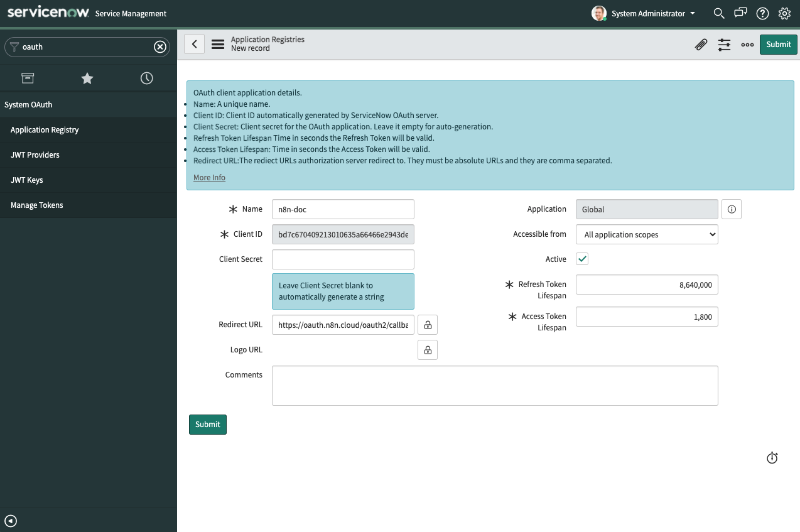The image size is (800, 532).
Task: Open the Accessible from dropdown
Action: 647,234
